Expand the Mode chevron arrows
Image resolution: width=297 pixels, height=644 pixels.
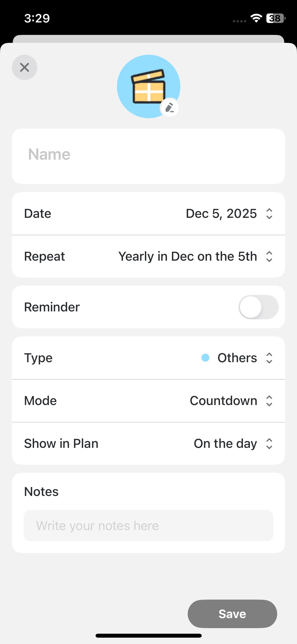click(269, 401)
